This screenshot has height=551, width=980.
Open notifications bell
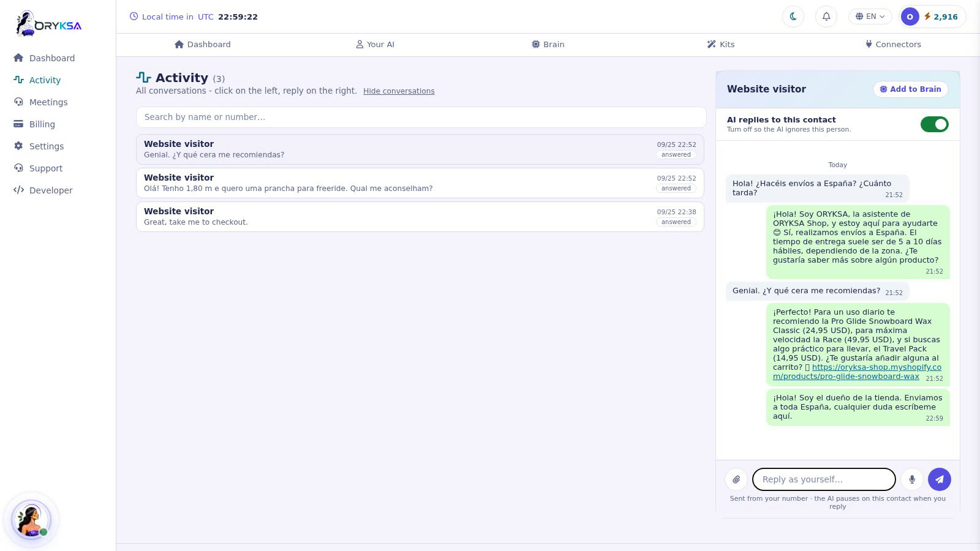tap(826, 17)
